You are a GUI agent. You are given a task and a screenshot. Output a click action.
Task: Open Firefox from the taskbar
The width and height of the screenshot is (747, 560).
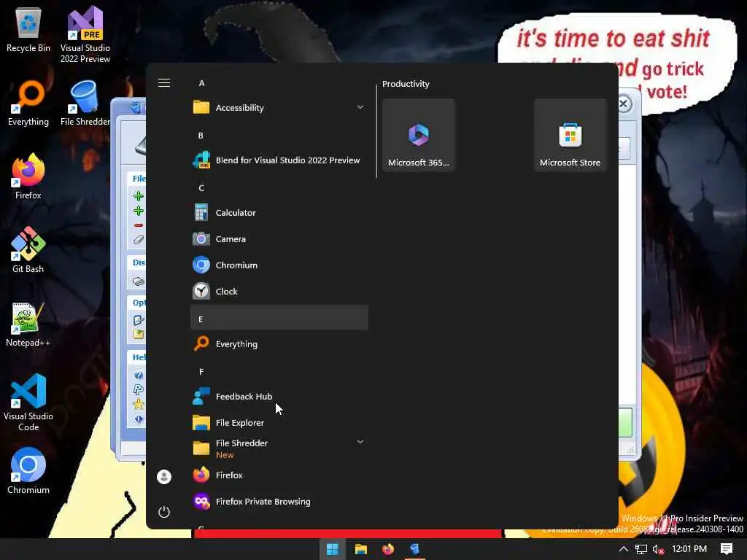pyautogui.click(x=388, y=549)
